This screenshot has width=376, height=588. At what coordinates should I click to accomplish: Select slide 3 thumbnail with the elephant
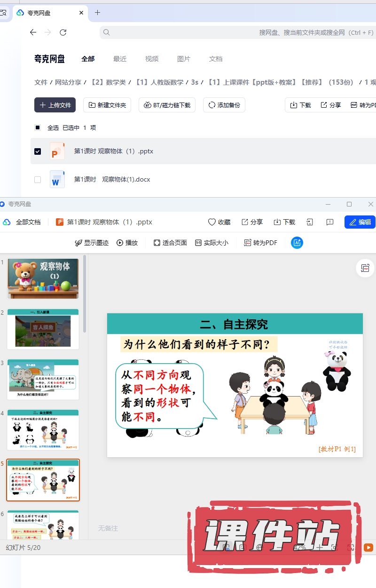coord(43,379)
